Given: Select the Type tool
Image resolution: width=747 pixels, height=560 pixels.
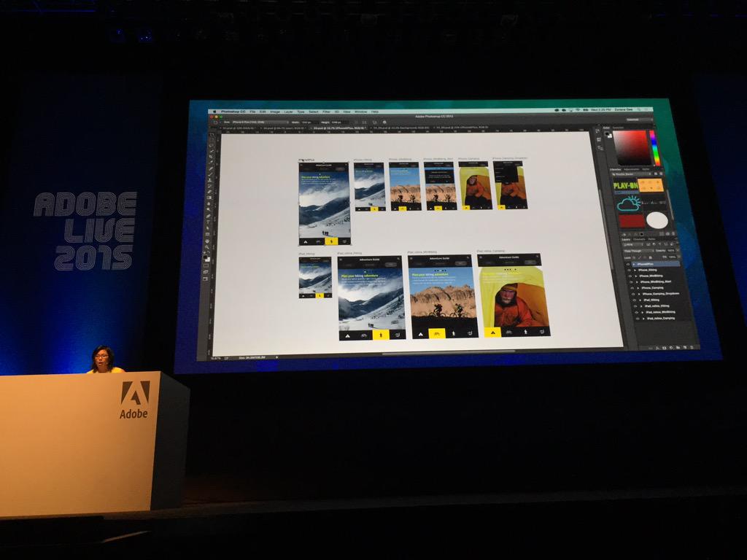Looking at the screenshot, I should coord(209,222).
